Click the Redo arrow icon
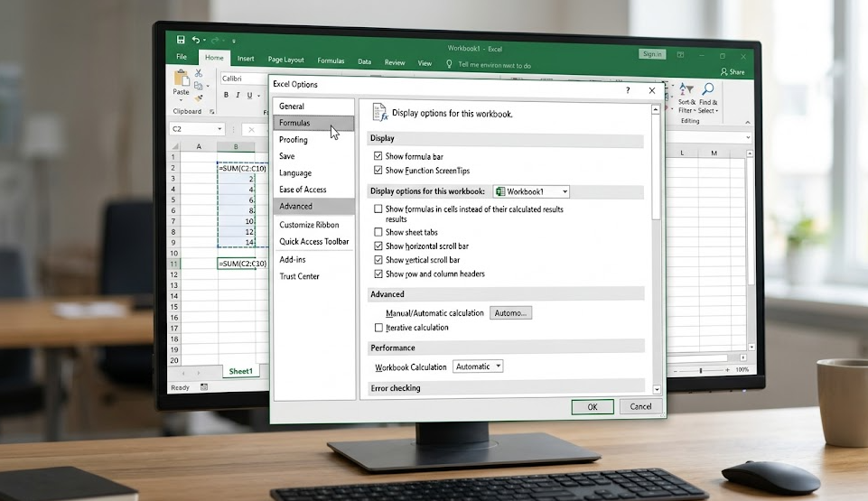The height and width of the screenshot is (501, 868). 215,41
